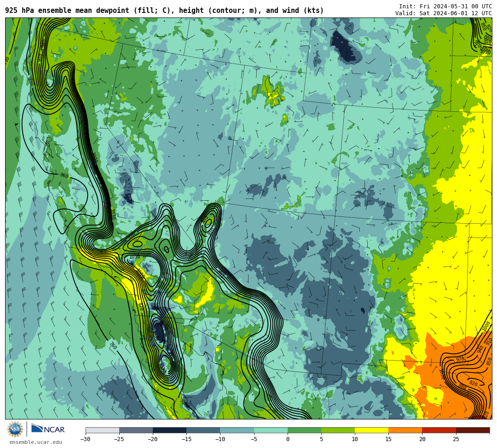This screenshot has height=448, width=497.
Task: Click the colorbar tick label 25
Action: pos(456,439)
